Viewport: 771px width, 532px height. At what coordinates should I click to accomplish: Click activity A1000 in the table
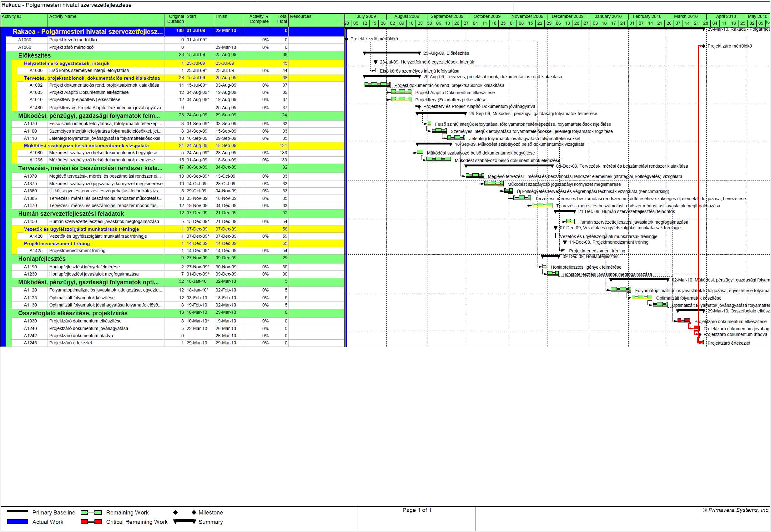click(x=181, y=70)
